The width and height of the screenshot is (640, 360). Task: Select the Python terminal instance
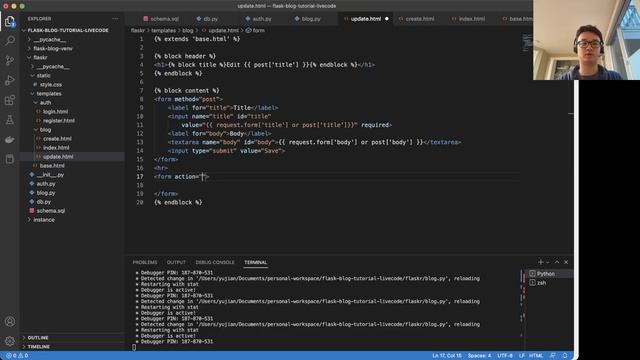[x=549, y=273]
